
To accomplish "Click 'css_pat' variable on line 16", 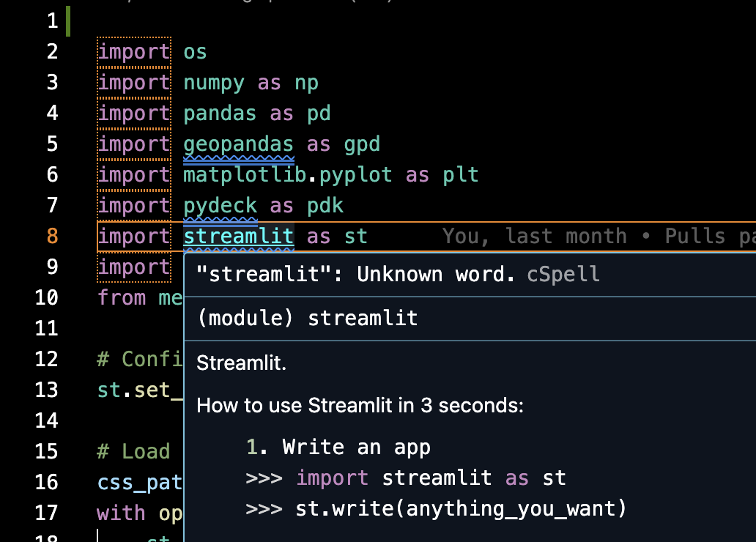I will 140,482.
